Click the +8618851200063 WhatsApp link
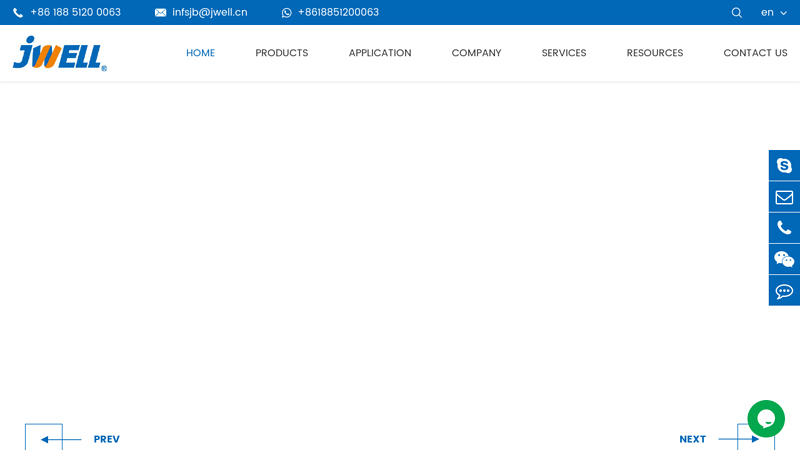 tap(338, 12)
